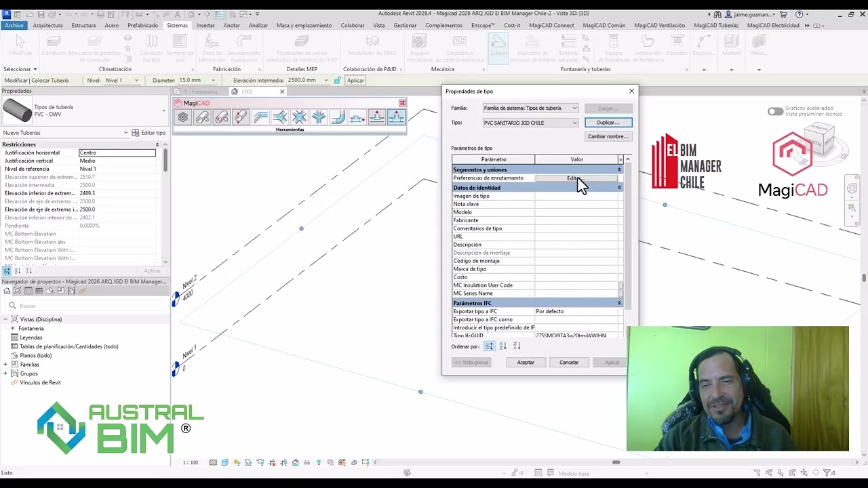The image size is (868, 488).
Task: Select MagiCAD elbow bend tool
Action: tap(338, 117)
